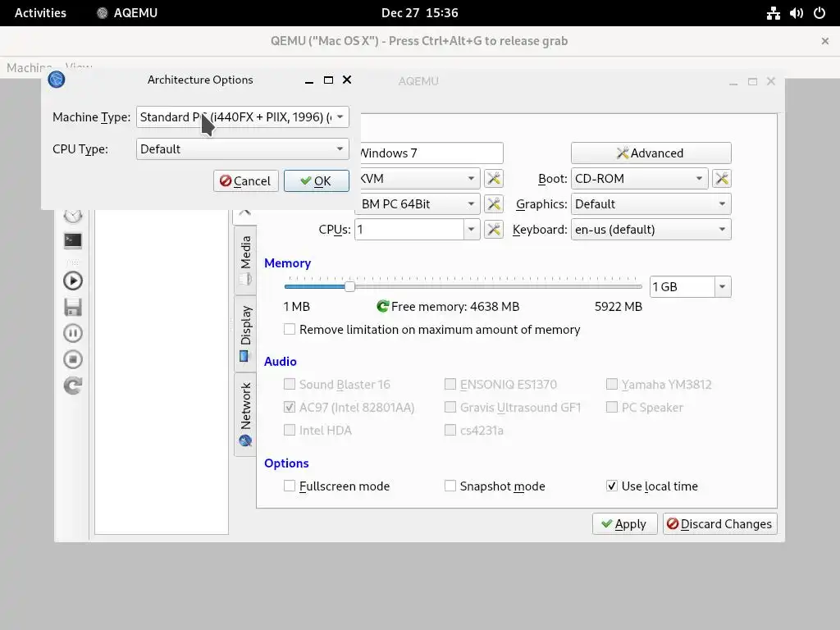The image size is (840, 630).
Task: Click the memory value field showing 1 GB
Action: [x=682, y=286]
